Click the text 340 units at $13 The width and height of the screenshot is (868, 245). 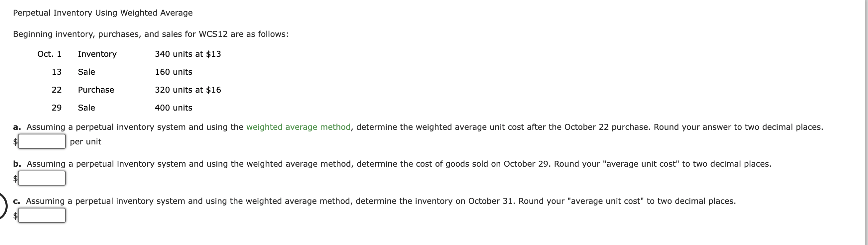pos(187,54)
